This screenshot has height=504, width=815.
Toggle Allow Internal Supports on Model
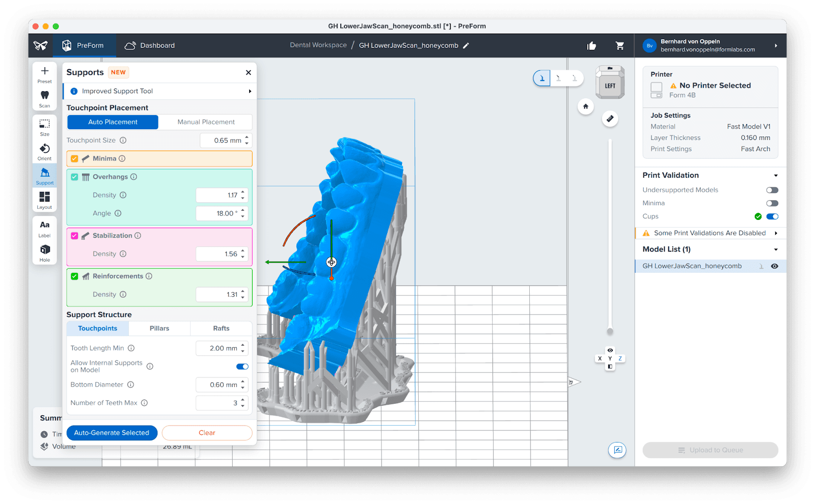coord(242,367)
